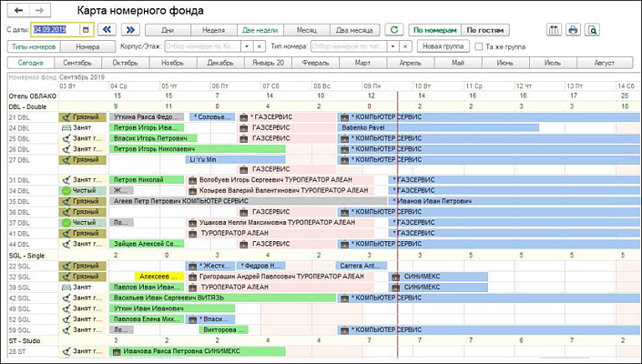Screen dimensions: 642x364
Task: Click the columns layout icon
Action: (554, 29)
